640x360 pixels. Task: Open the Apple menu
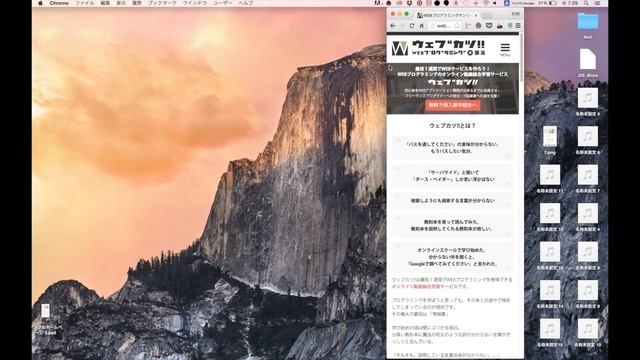(40, 3)
